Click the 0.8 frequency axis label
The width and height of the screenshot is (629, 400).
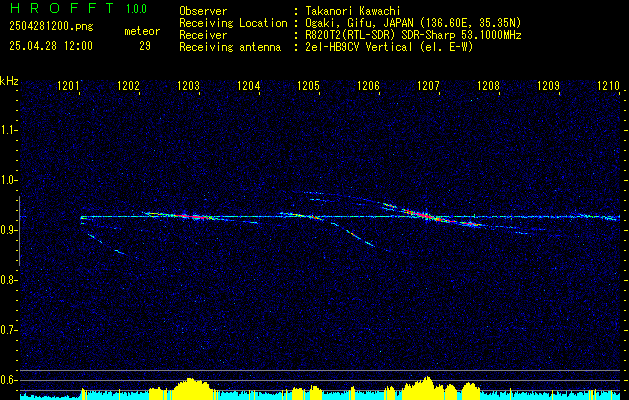(x=8, y=280)
